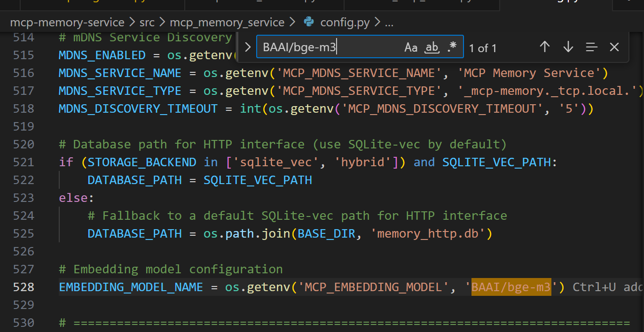This screenshot has height=332, width=644.
Task: Click EMBEDDING_MODEL_NAME variable
Action: (x=131, y=287)
